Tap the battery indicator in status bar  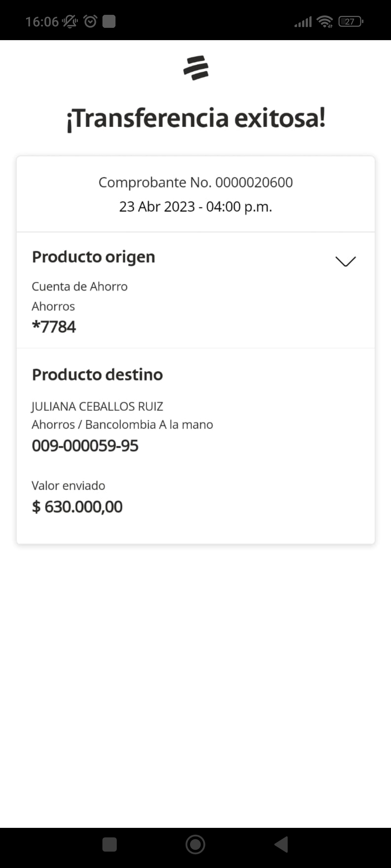(x=350, y=22)
